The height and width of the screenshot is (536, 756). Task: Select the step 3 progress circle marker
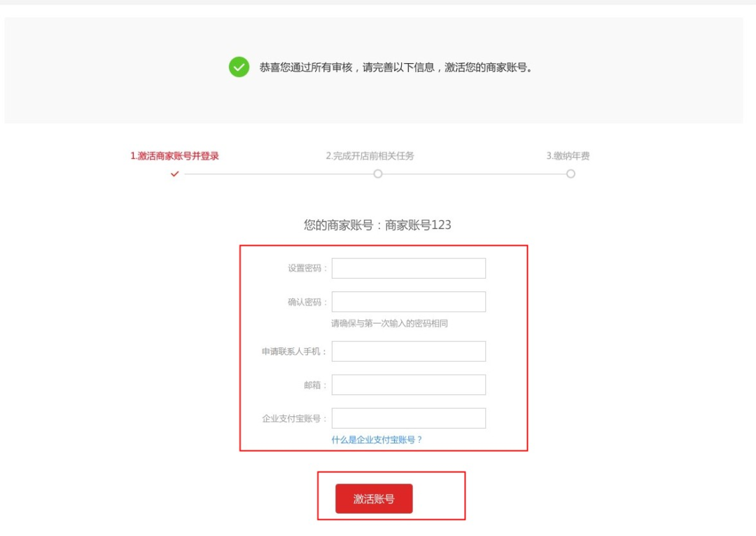coord(571,174)
